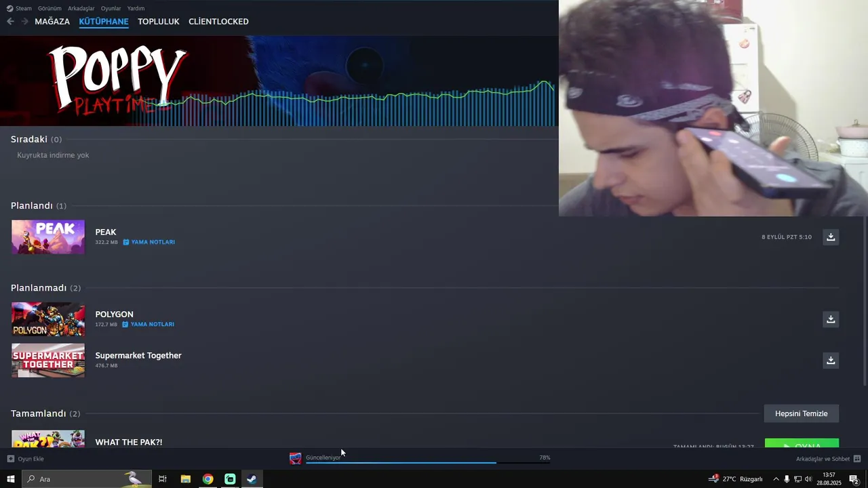
Task: Open File Explorer from the taskbar
Action: [185, 479]
